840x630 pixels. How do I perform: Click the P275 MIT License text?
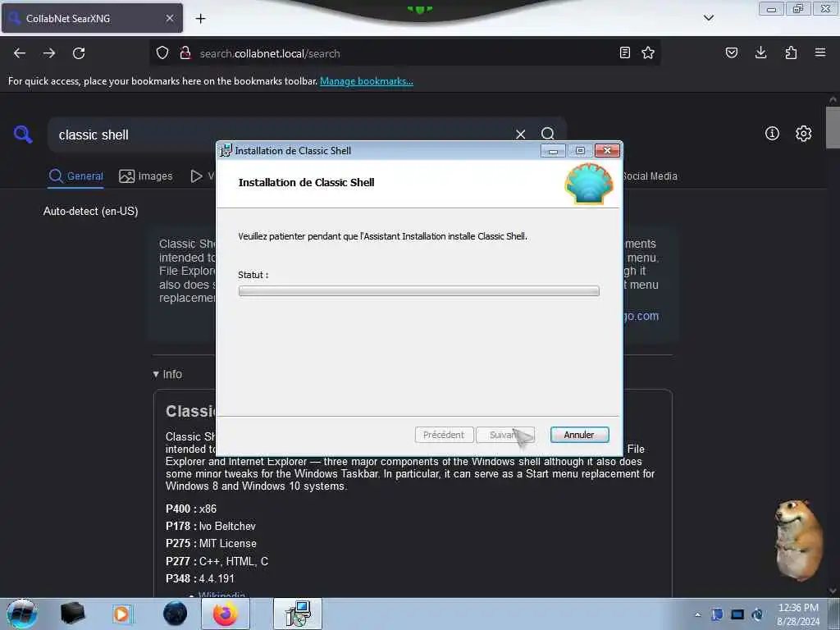tap(211, 544)
